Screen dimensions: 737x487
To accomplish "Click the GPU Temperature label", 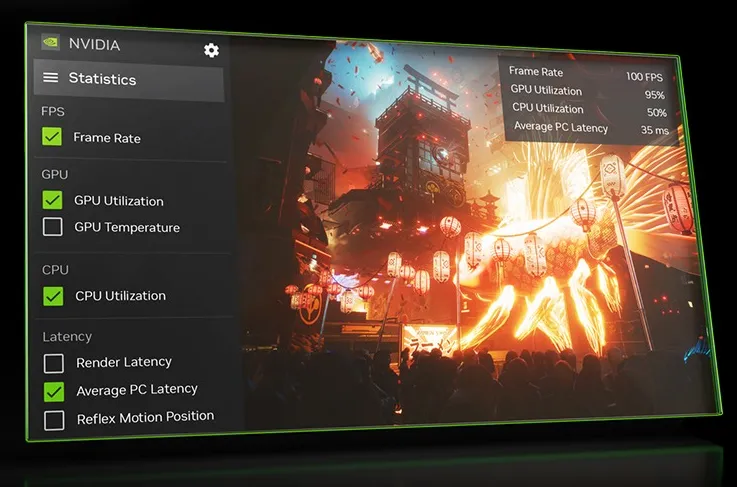I will tap(127, 228).
